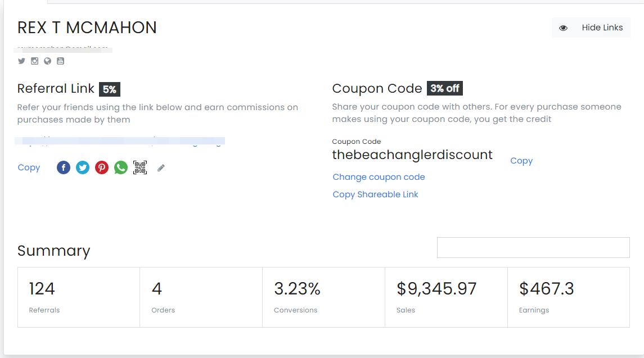This screenshot has width=644, height=358.
Task: Share referral link via Twitter
Action: click(82, 167)
